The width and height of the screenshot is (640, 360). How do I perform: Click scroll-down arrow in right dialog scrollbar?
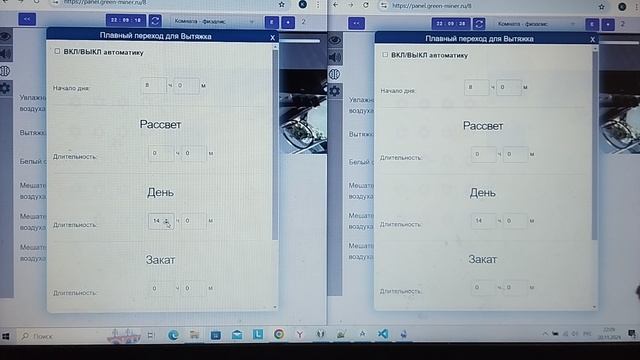[595, 307]
